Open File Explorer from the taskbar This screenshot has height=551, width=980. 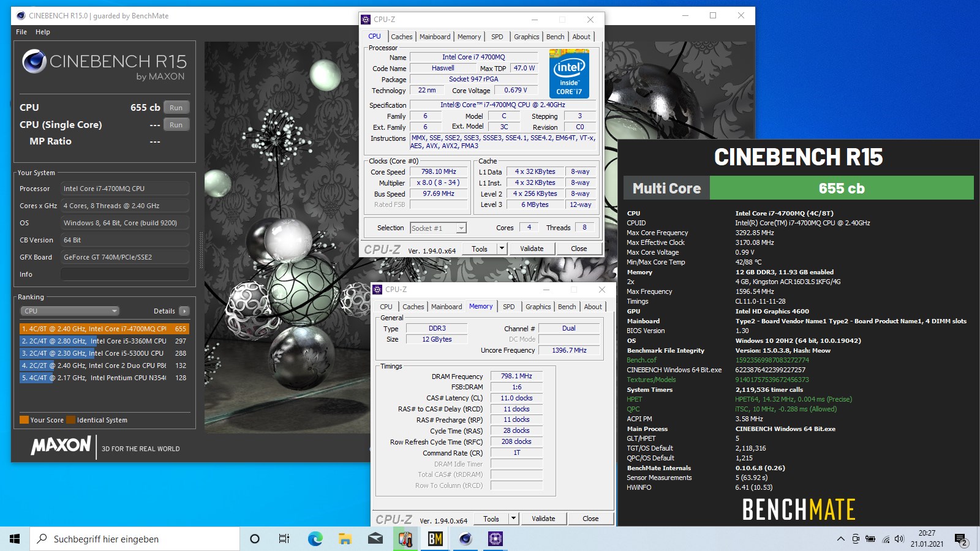click(x=345, y=539)
